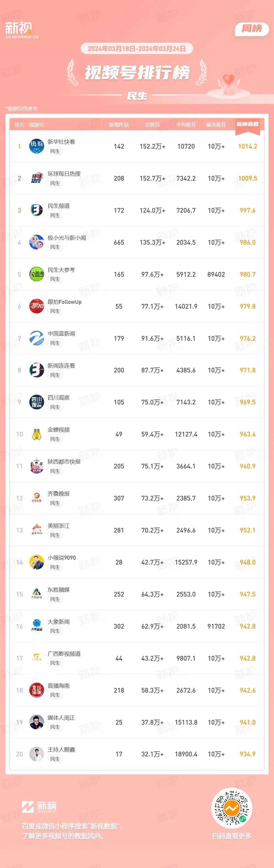Click the 新视 logo at top left
The width and height of the screenshot is (274, 868).
click(22, 30)
